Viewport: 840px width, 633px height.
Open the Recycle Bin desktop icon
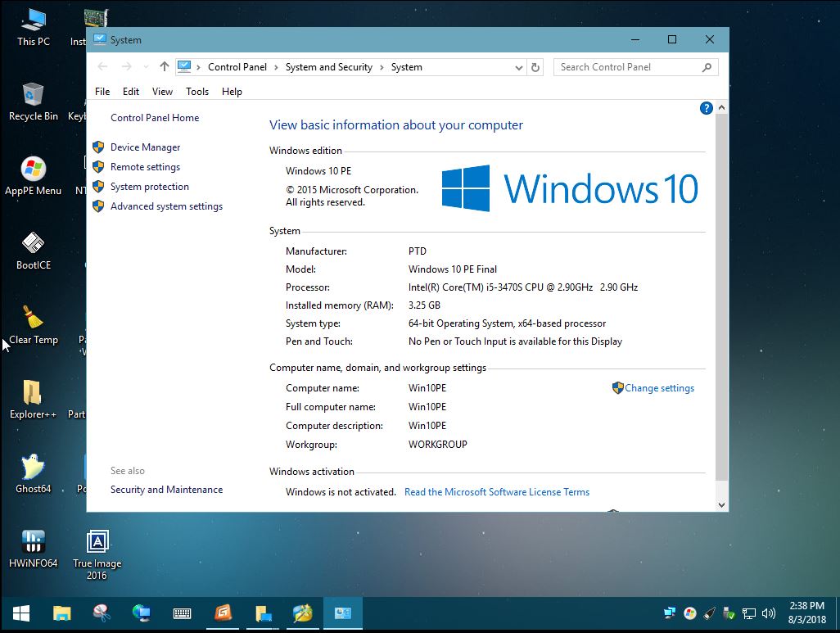[x=34, y=102]
